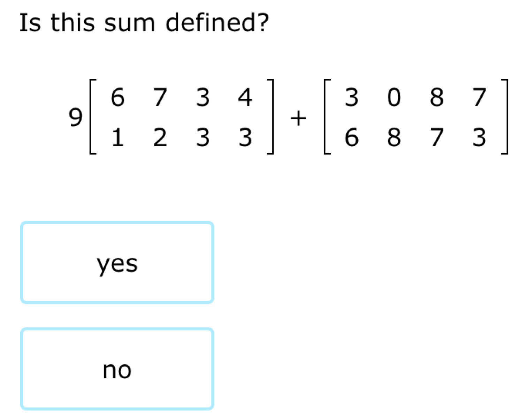Select the 'no' answer choice

(117, 369)
